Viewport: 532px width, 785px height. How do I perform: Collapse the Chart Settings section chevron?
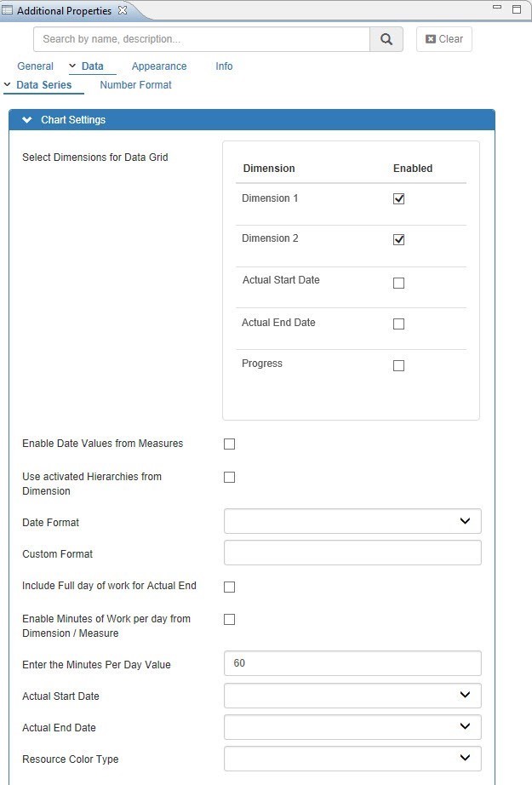coord(27,120)
